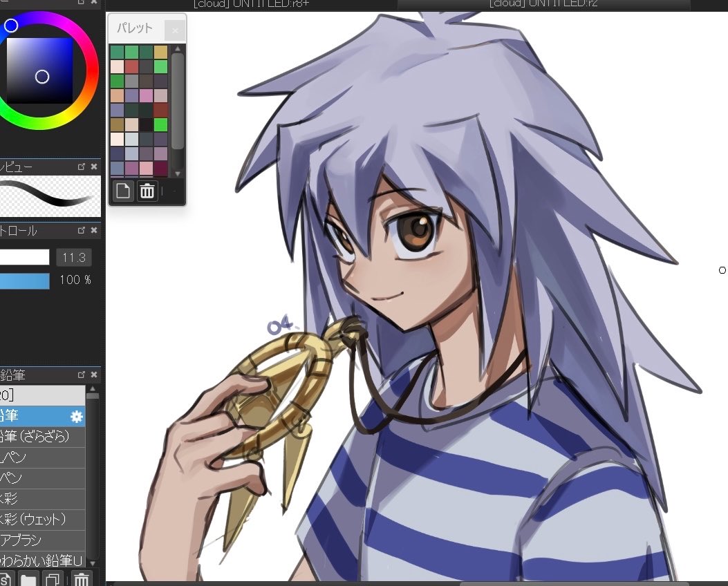Open brush settings gear on selected 鉛筆 brush
728x586 pixels.
(x=77, y=416)
